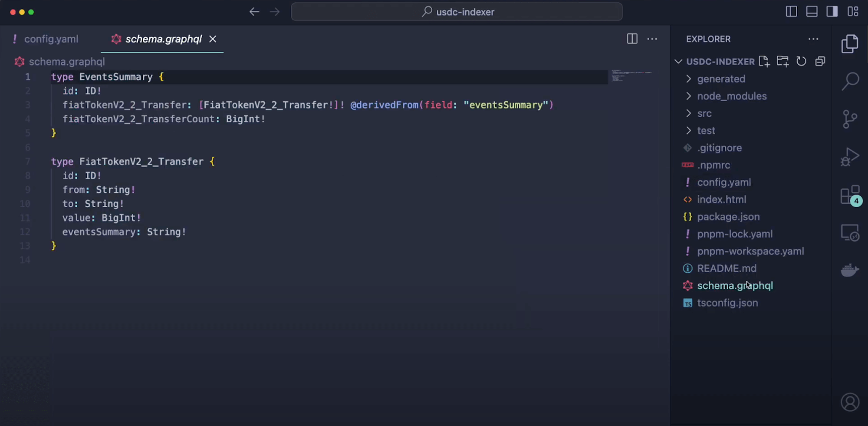Select the Source Control icon
Viewport: 868px width, 426px height.
pos(850,119)
